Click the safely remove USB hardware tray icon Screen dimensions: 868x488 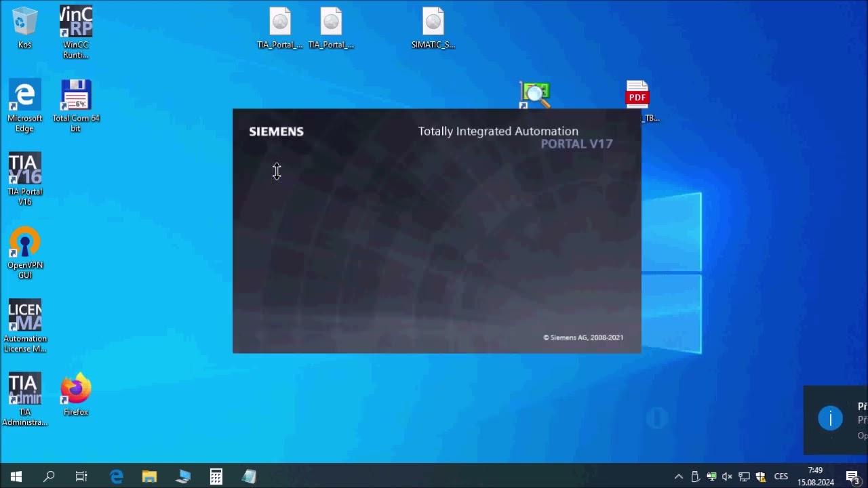695,476
